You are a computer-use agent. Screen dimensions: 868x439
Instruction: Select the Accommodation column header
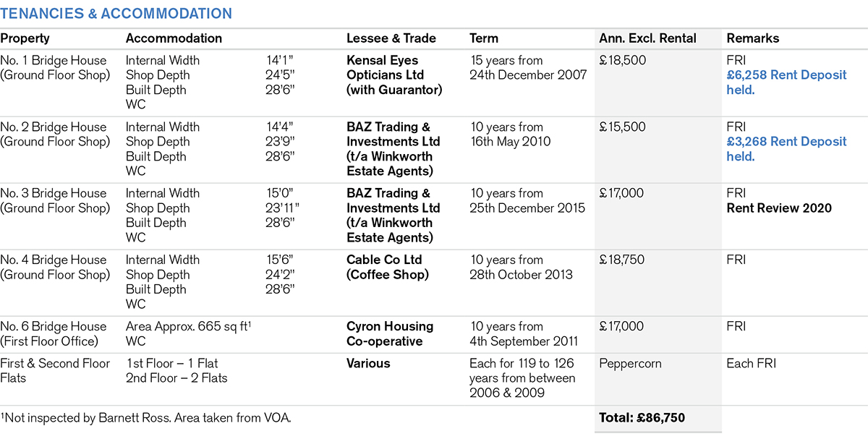[174, 38]
